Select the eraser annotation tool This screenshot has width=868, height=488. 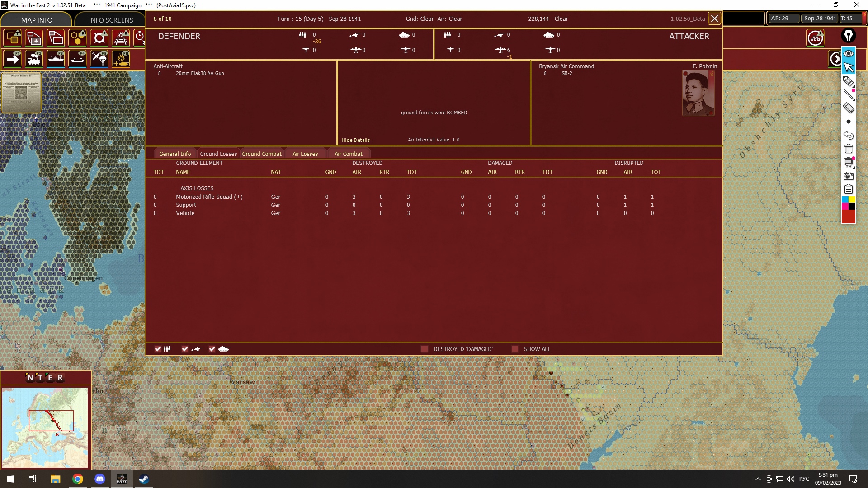(x=849, y=108)
